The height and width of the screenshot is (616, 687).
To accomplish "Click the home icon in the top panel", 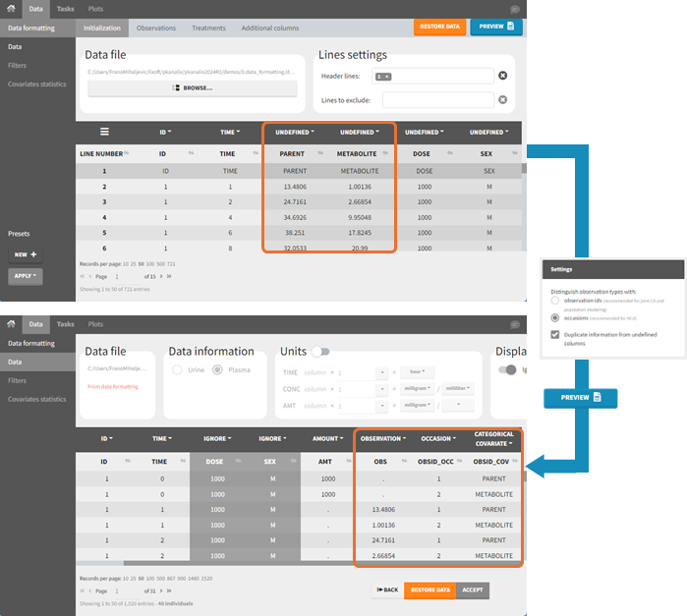I will coord(12,8).
